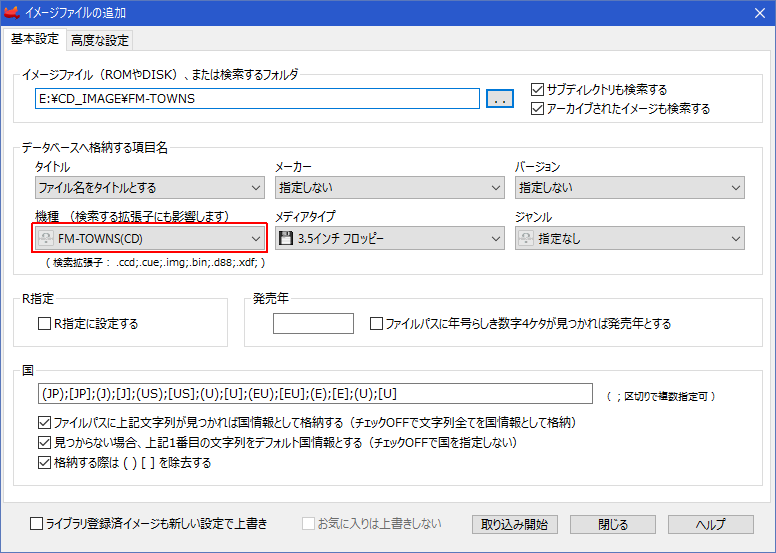Click the FM-TOWNS(CD) machine icon

pos(46,238)
